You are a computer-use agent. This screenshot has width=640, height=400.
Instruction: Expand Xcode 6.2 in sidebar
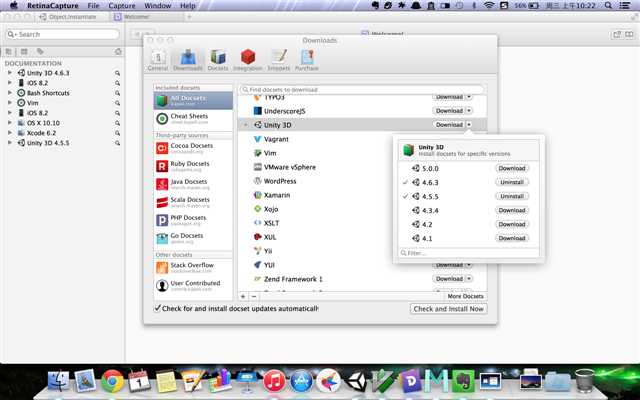[10, 133]
